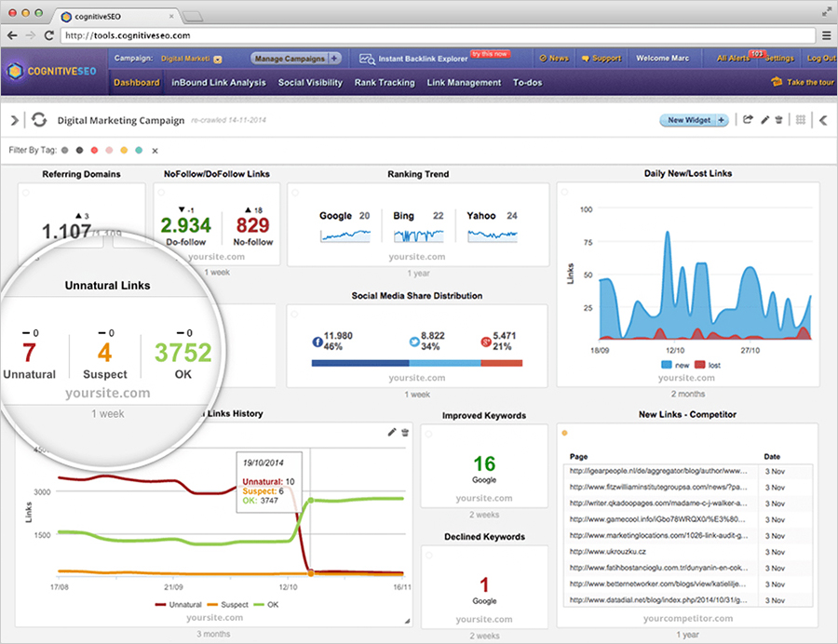Open the inBound Link Analysis tab
This screenshot has width=838, height=644.
[x=218, y=82]
